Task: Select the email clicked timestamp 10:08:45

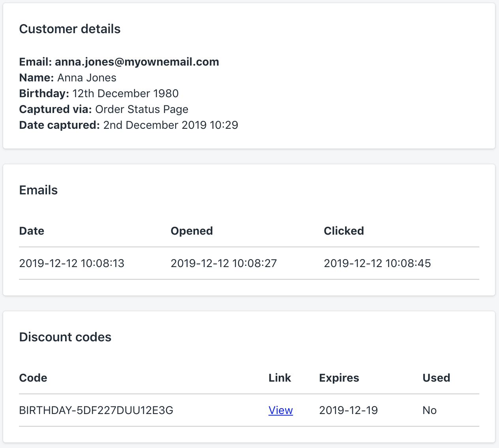Action: coord(377,264)
